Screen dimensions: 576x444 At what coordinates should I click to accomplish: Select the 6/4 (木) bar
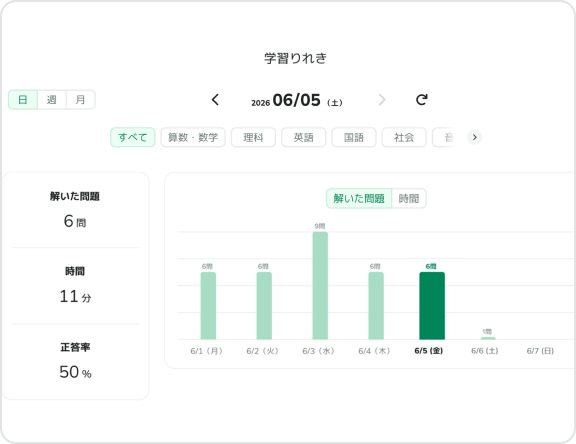point(376,306)
